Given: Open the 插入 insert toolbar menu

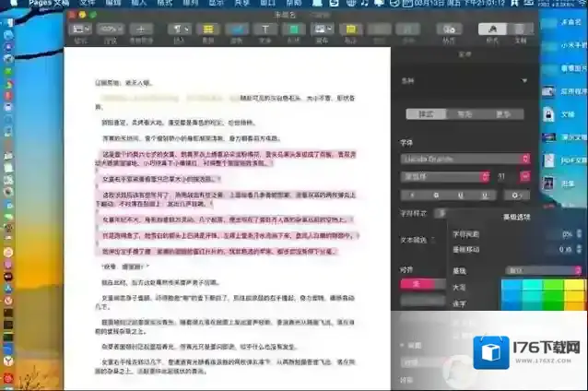Looking at the screenshot, I should pos(179,30).
